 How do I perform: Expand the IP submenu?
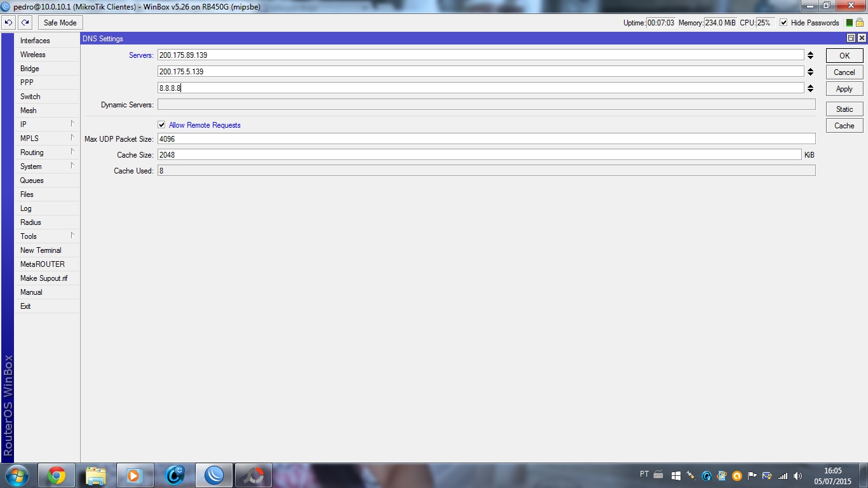pos(48,125)
